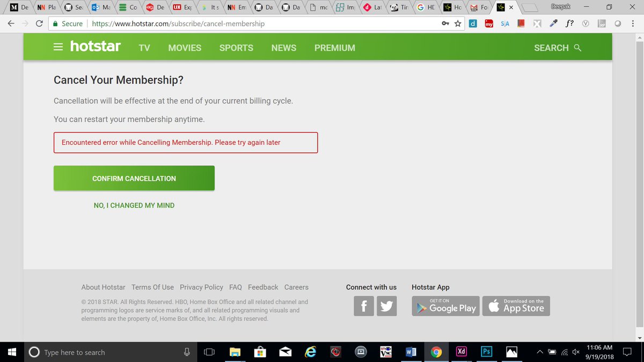Visit Hotstar Facebook page icon
Screen dimensions: 644x362
[x=364, y=306]
